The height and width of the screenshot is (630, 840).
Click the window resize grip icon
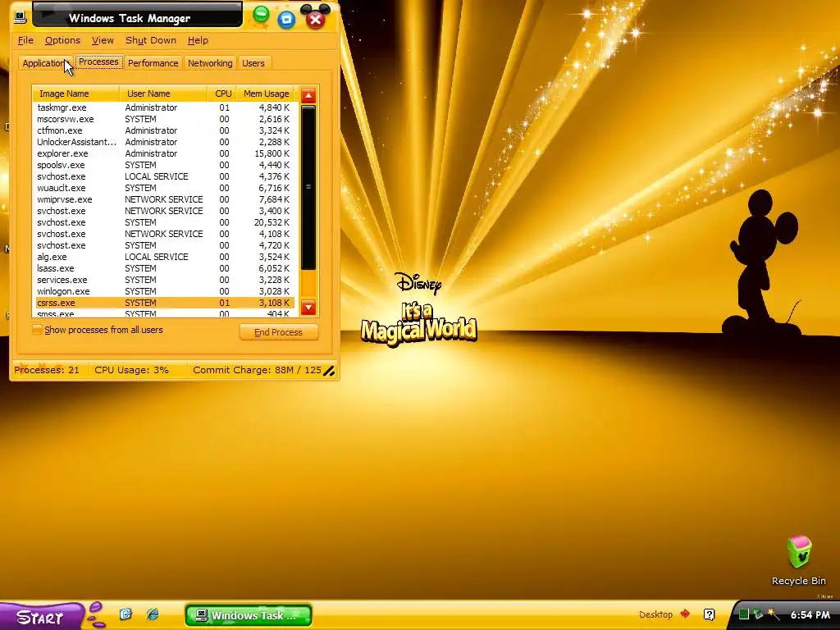(x=330, y=372)
